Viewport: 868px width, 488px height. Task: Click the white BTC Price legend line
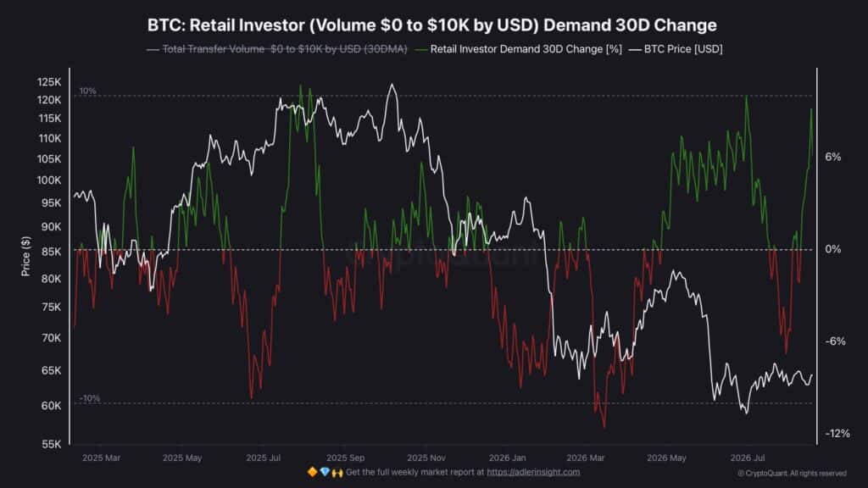click(635, 50)
